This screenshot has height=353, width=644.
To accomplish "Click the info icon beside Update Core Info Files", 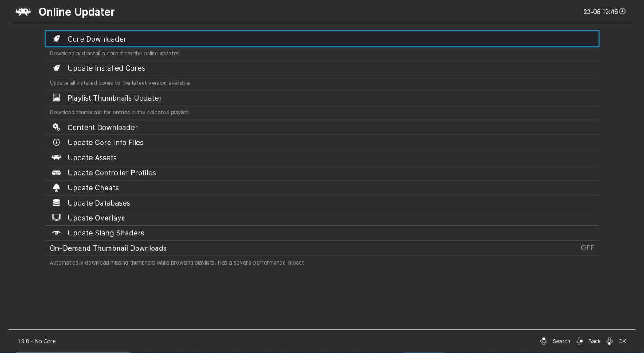I will [56, 143].
